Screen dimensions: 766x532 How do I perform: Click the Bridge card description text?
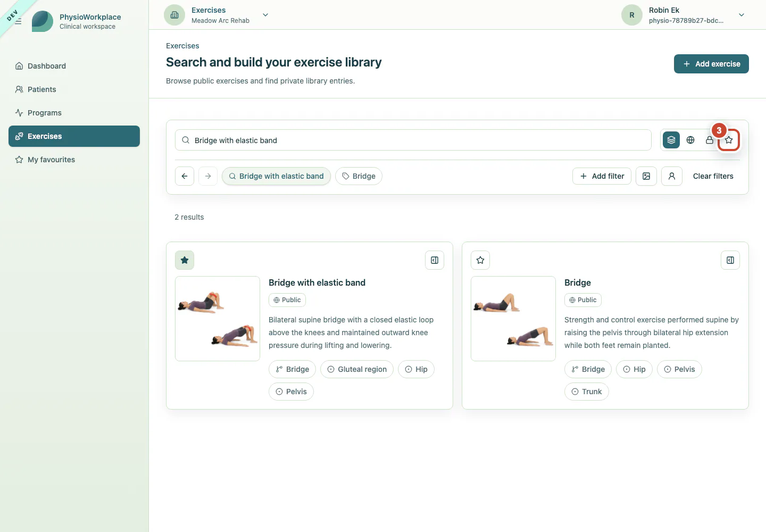tap(652, 332)
